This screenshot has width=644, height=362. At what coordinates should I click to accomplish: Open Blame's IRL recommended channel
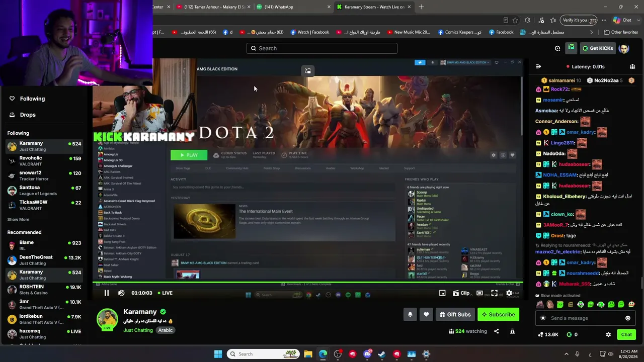[x=44, y=245]
